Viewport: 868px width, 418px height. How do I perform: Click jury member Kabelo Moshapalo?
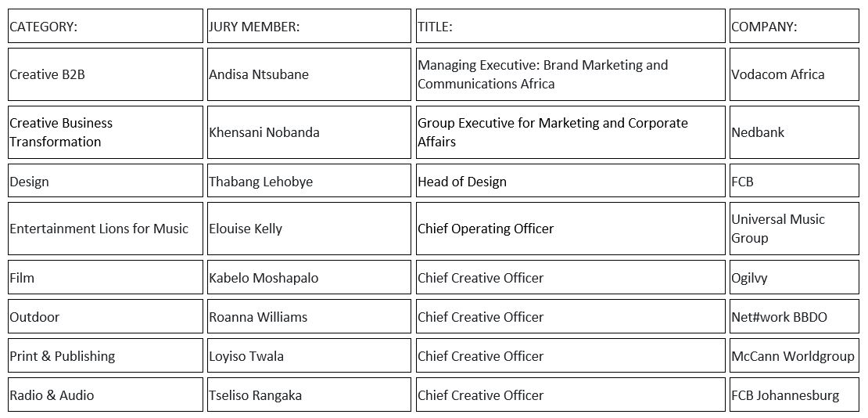pyautogui.click(x=309, y=277)
